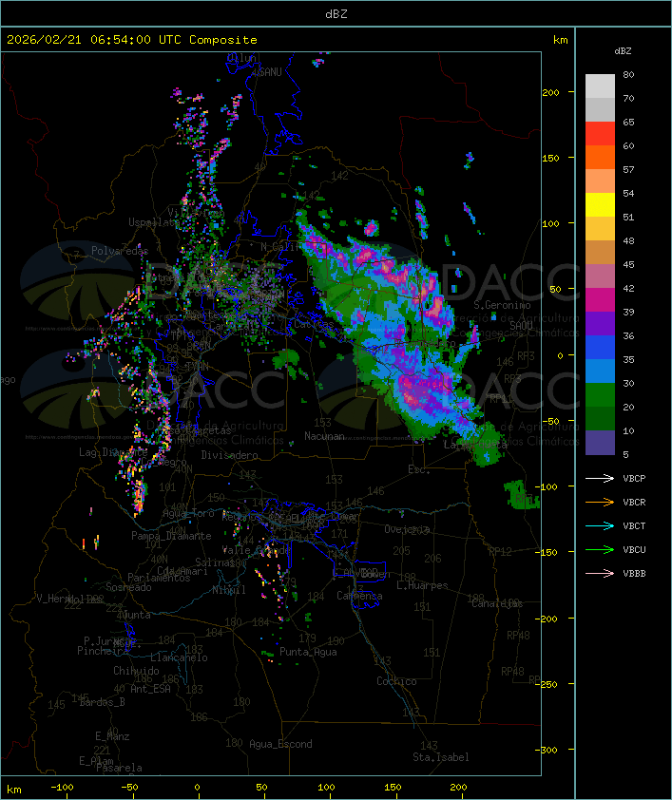Pick the gray swatch between 70 and 65
Image resolution: width=672 pixels, height=800 pixels.
click(600, 109)
